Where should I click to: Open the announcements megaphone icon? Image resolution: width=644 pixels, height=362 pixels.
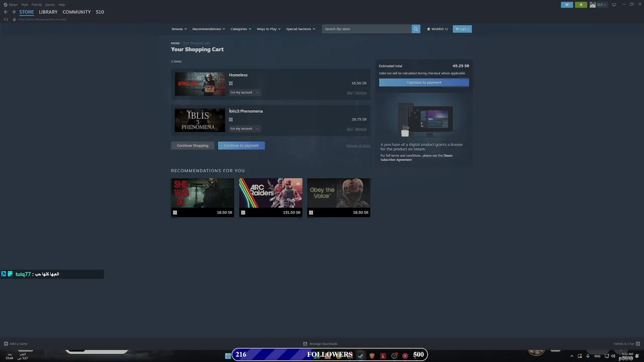(567, 5)
